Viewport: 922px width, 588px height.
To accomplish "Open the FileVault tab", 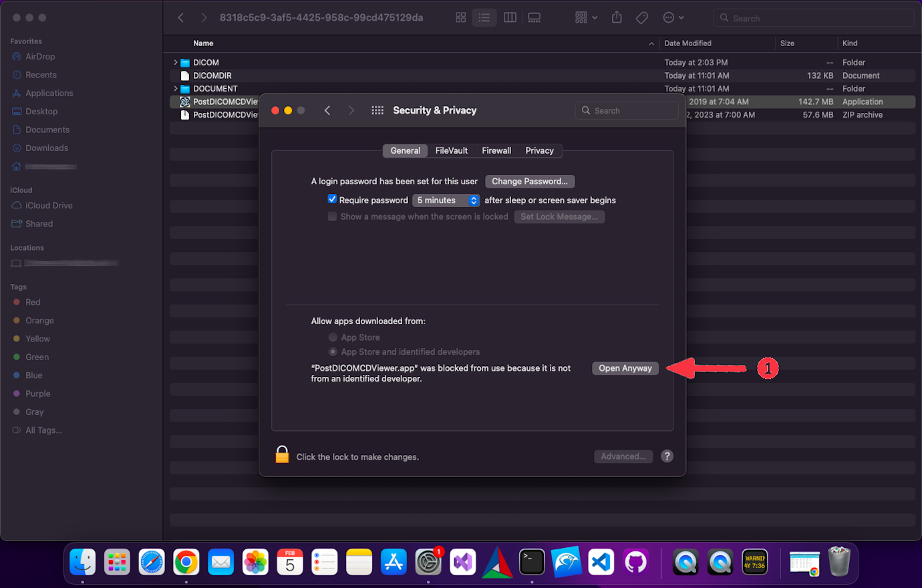I will pos(451,150).
